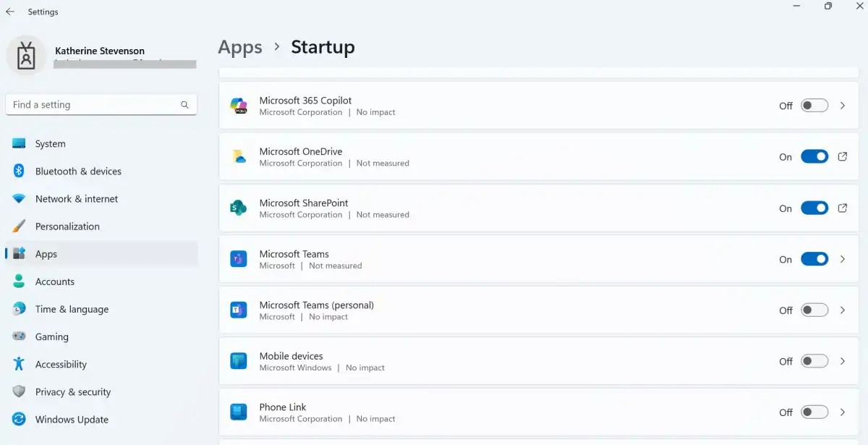Expand Microsoft Teams (personal) details chevron

point(843,310)
